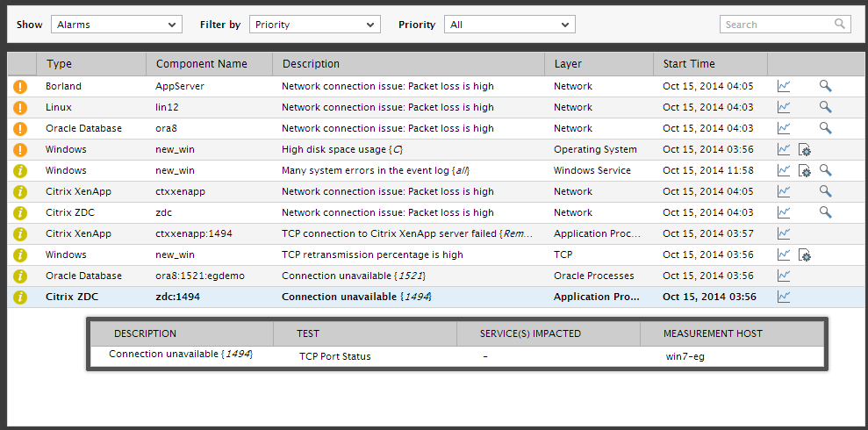Click MEASUREMENT HOST header in details panel
This screenshot has height=430, width=868.
click(x=713, y=333)
